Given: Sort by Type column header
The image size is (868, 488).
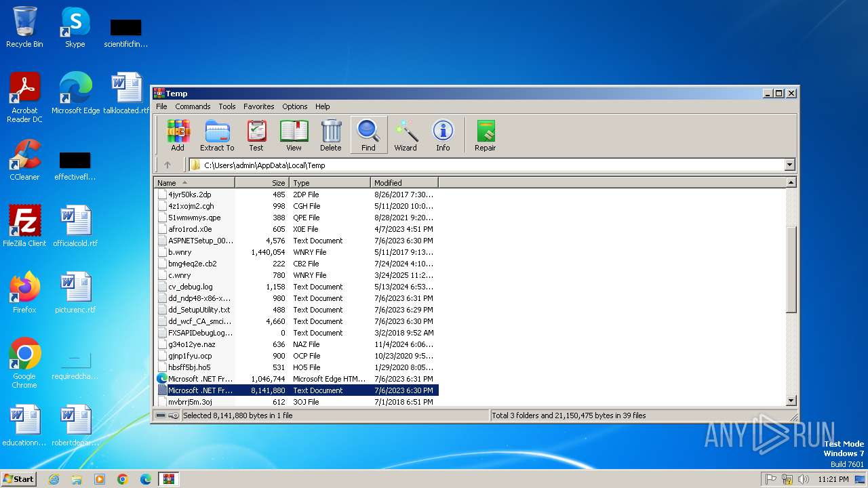Looking at the screenshot, I should coord(330,183).
